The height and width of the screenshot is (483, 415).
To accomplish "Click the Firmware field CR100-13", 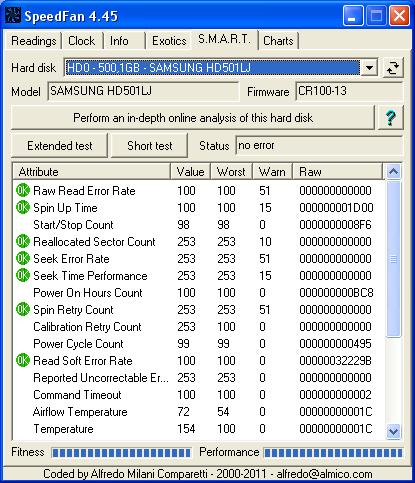I will (349, 91).
